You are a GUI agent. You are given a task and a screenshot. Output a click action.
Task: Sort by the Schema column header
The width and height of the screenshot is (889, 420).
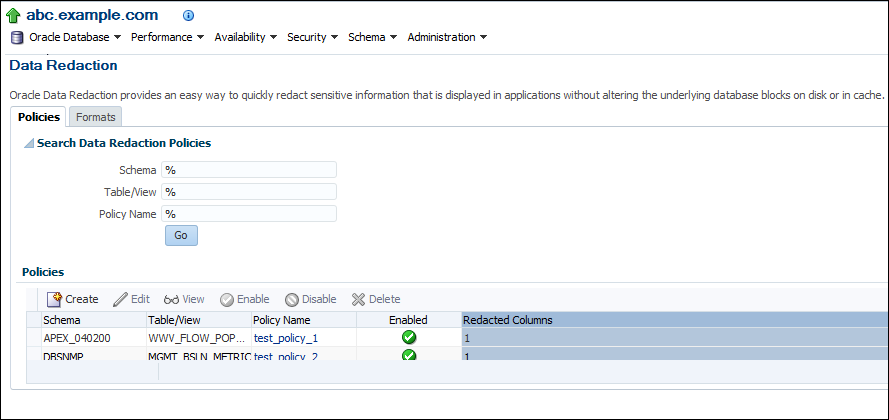[94, 320]
